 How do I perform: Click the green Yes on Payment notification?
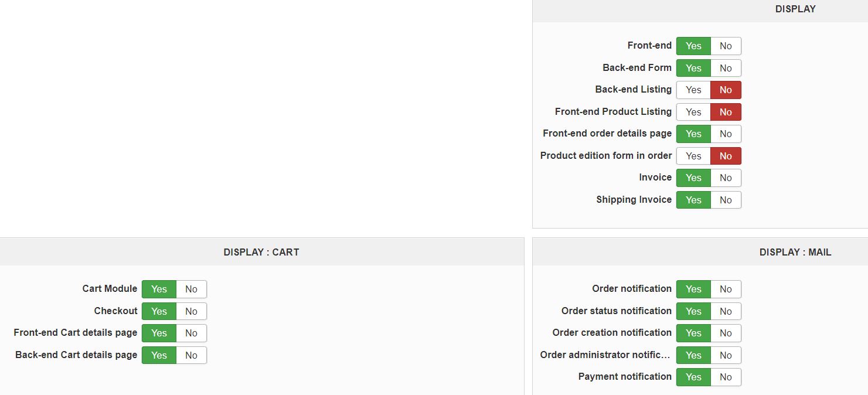pos(693,377)
